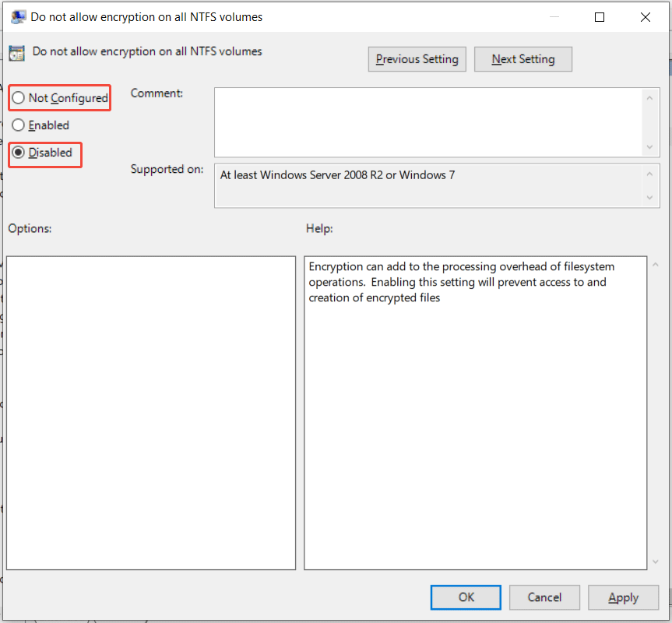Select the Not Configured radio button
The width and height of the screenshot is (672, 623).
click(18, 97)
